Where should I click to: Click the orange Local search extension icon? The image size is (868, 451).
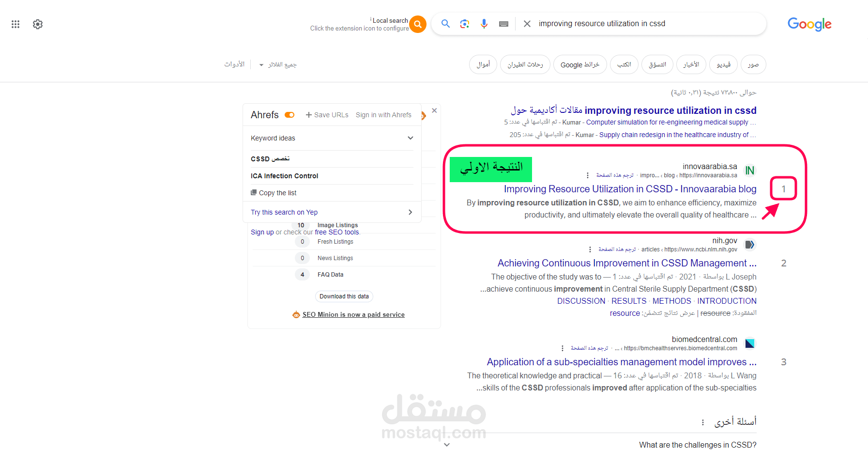coord(417,24)
